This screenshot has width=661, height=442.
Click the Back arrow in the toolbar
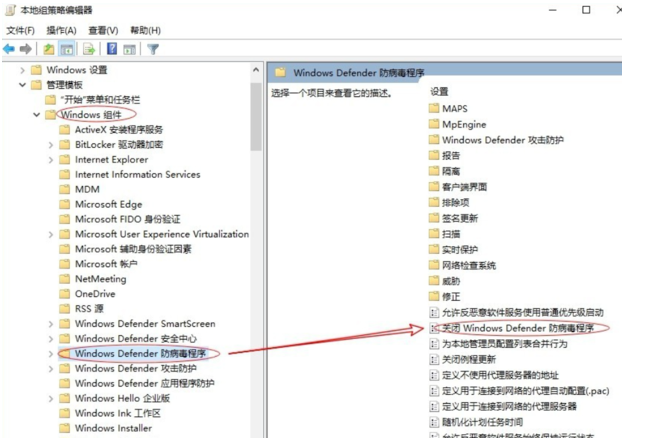(x=9, y=48)
